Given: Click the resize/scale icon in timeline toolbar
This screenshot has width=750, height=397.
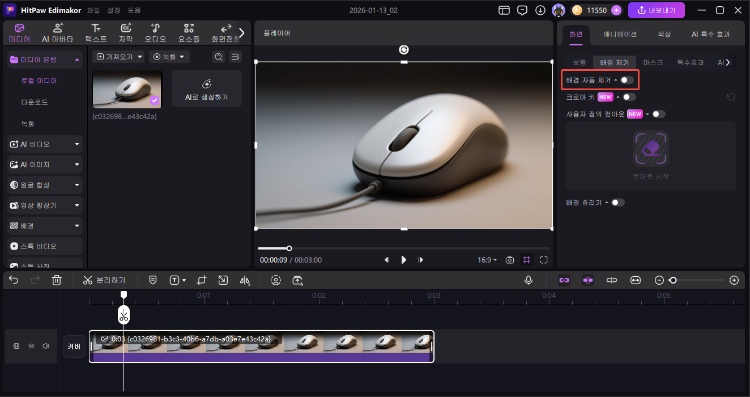Looking at the screenshot, I should coord(223,280).
